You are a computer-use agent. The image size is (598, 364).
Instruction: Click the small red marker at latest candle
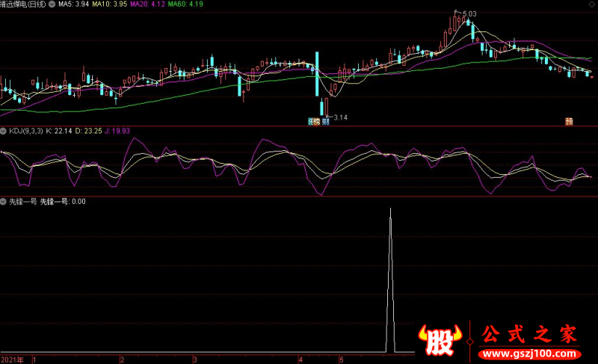[x=592, y=78]
